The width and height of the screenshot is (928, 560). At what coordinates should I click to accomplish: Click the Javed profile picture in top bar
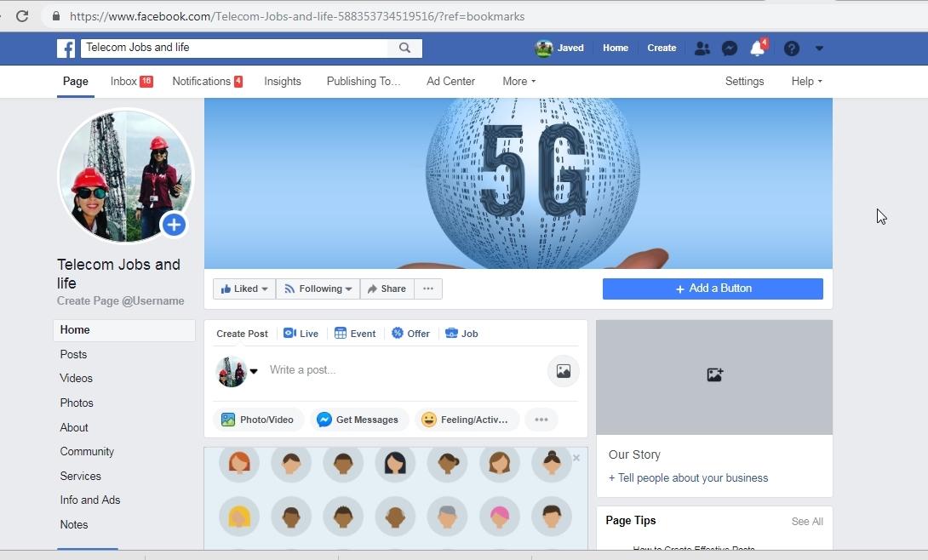543,48
